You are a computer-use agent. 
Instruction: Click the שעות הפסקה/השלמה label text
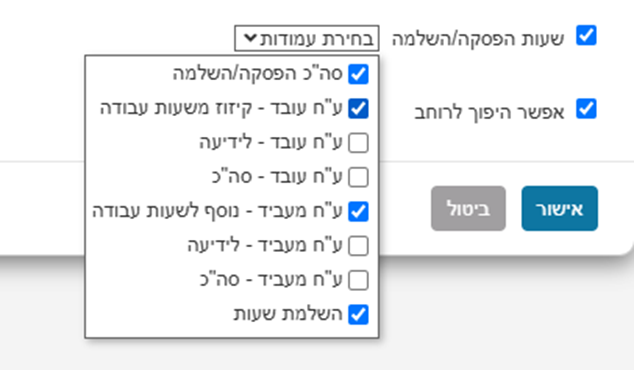point(478,39)
